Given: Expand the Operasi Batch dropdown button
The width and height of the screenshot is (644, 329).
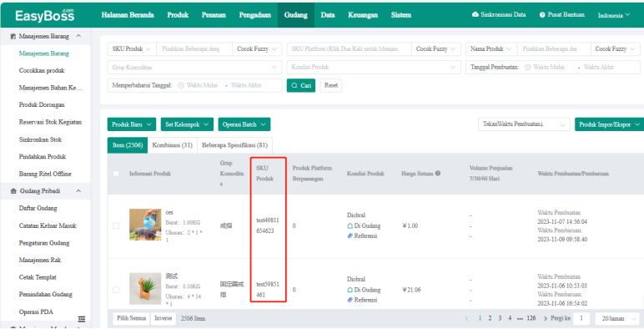Looking at the screenshot, I should pyautogui.click(x=244, y=124).
